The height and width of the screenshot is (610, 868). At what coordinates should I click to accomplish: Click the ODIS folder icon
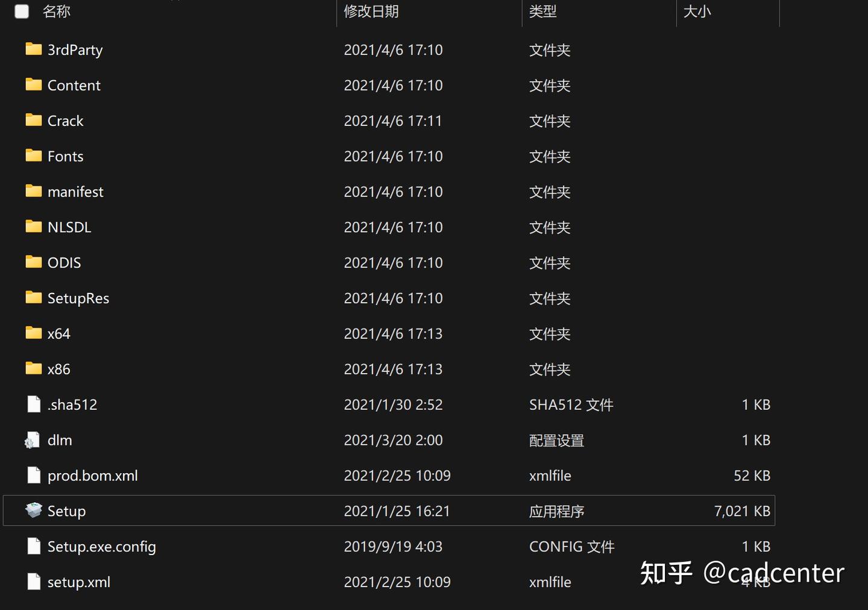coord(34,262)
